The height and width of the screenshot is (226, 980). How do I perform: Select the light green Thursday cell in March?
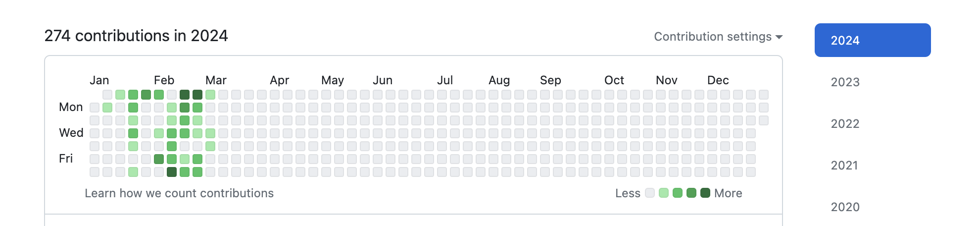click(x=210, y=146)
